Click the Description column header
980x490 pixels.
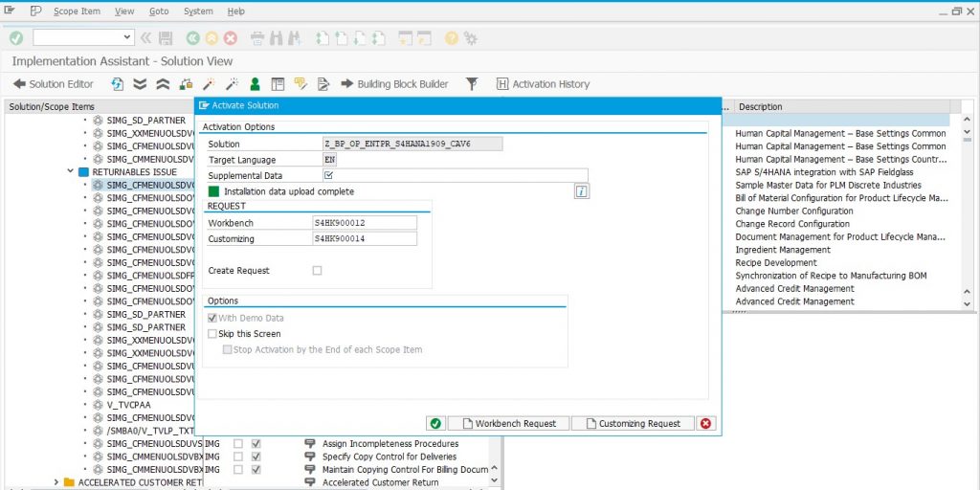[842, 107]
